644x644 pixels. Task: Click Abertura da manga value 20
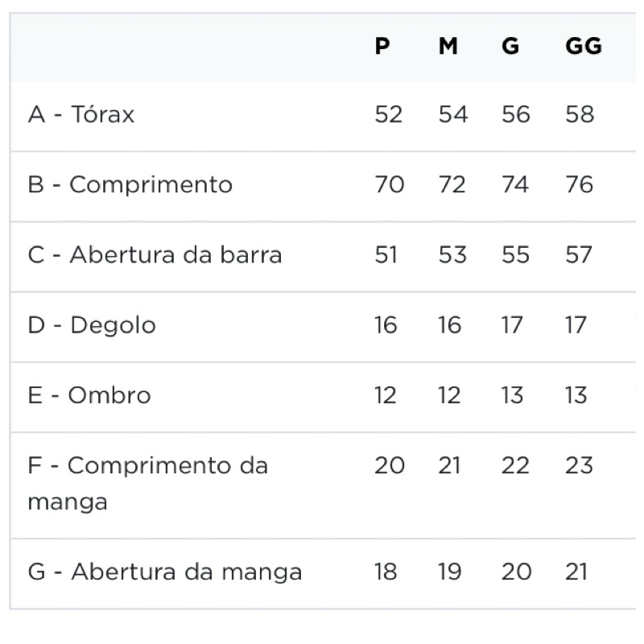point(516,572)
